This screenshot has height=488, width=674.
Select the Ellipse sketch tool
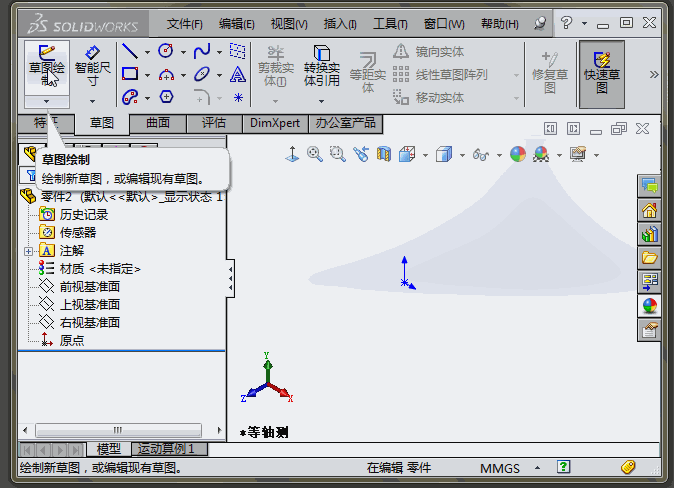tap(202, 74)
